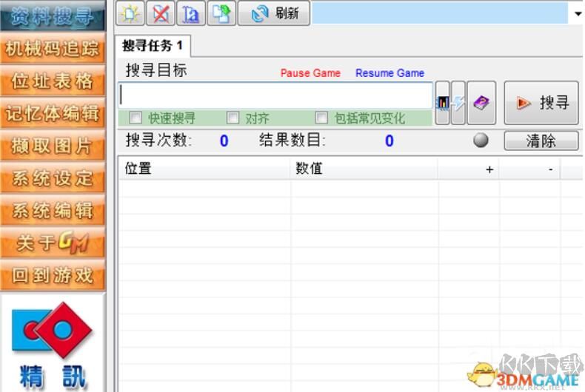Click the plus column header

469,169
